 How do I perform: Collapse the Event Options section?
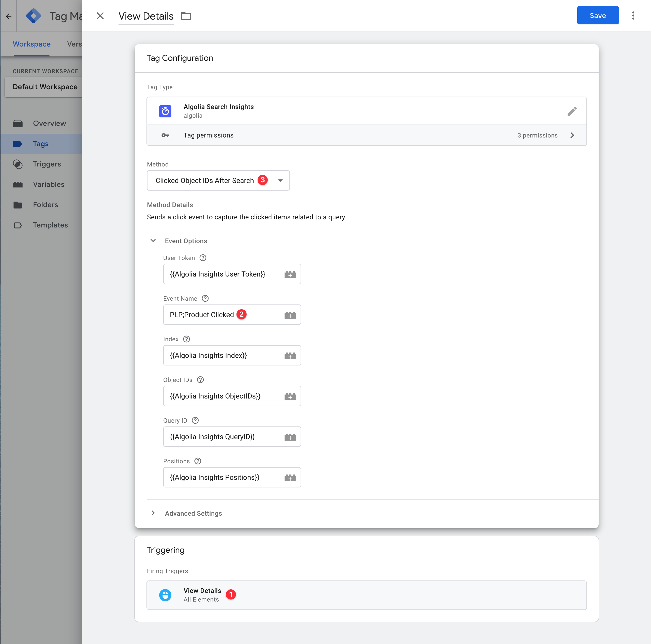pos(153,240)
